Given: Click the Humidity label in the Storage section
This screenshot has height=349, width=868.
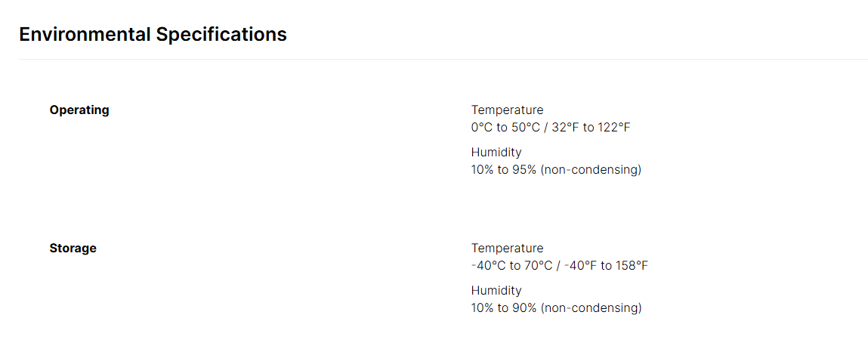Looking at the screenshot, I should point(496,291).
